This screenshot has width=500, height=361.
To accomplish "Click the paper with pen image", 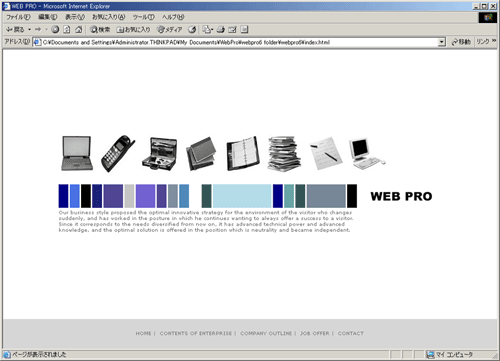I will pos(326,153).
